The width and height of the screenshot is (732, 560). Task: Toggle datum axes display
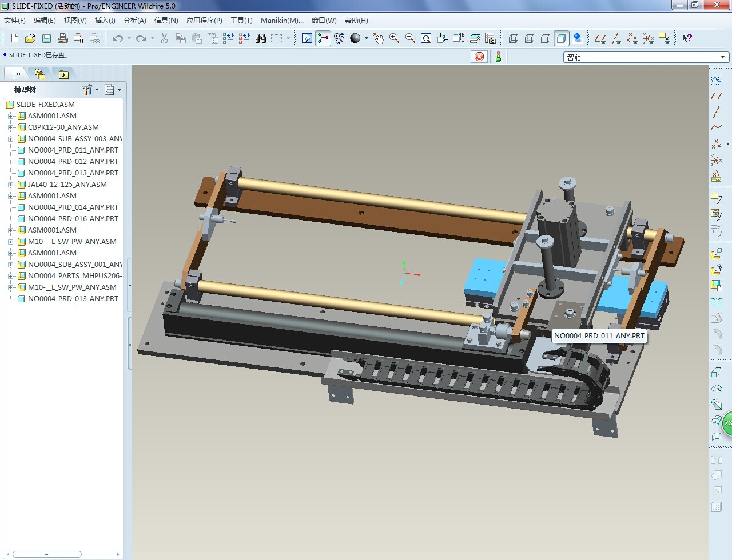(616, 38)
